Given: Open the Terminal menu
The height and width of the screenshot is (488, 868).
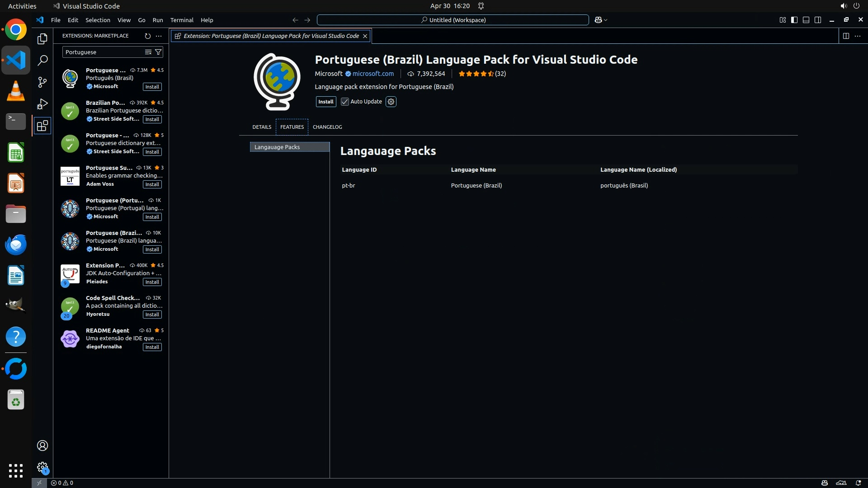Looking at the screenshot, I should [x=182, y=20].
